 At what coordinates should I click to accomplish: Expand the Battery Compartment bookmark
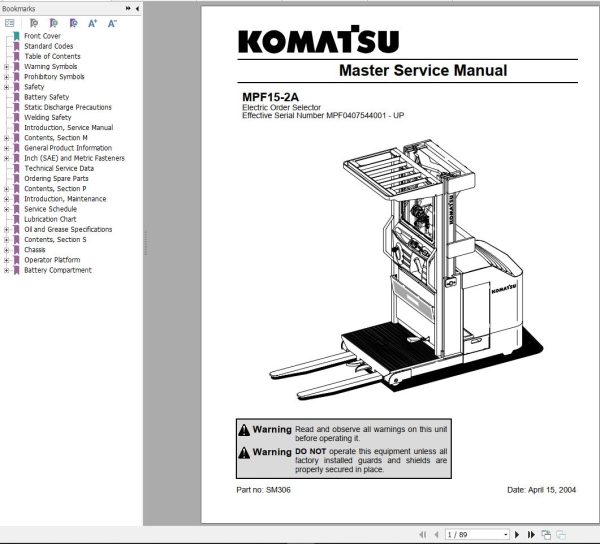6,270
